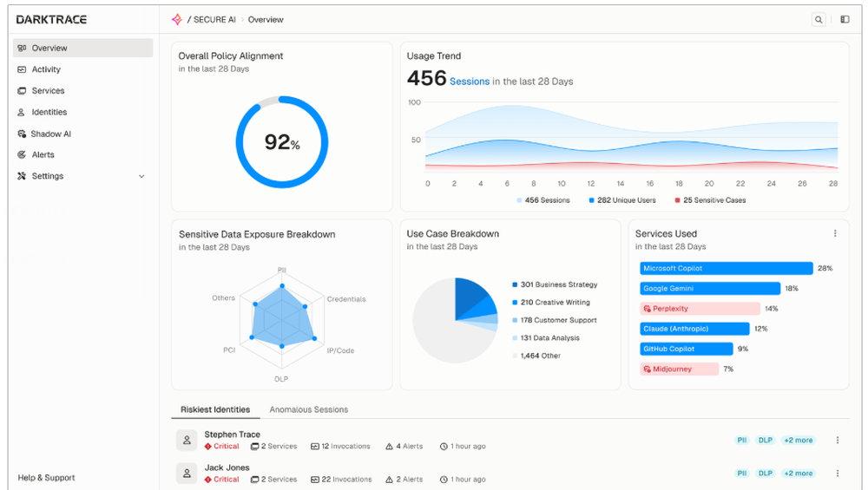The height and width of the screenshot is (490, 868).
Task: Click the Settings tools icon in sidebar
Action: click(x=22, y=176)
